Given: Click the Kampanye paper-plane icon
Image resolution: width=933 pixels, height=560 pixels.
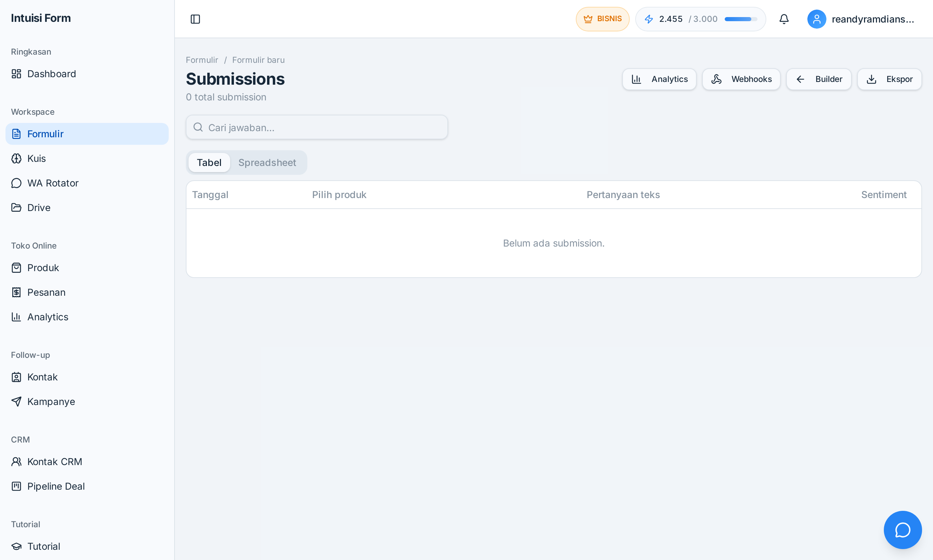Looking at the screenshot, I should pos(16,401).
